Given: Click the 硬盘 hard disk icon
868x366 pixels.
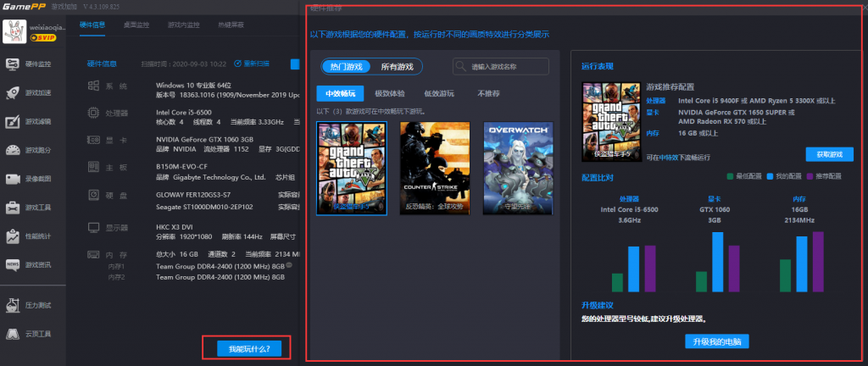Looking at the screenshot, I should (x=94, y=195).
